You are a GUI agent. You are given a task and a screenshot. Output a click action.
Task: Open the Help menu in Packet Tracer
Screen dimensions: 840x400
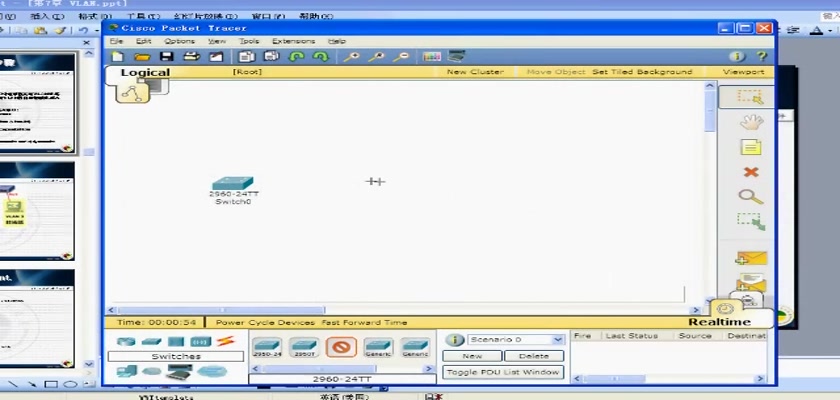click(x=336, y=41)
